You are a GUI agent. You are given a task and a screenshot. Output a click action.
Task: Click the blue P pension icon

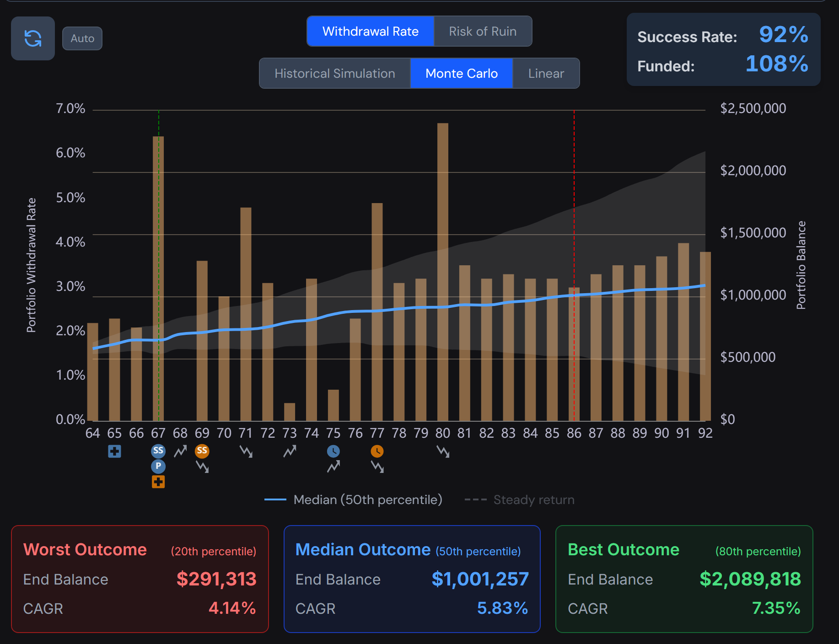(158, 466)
